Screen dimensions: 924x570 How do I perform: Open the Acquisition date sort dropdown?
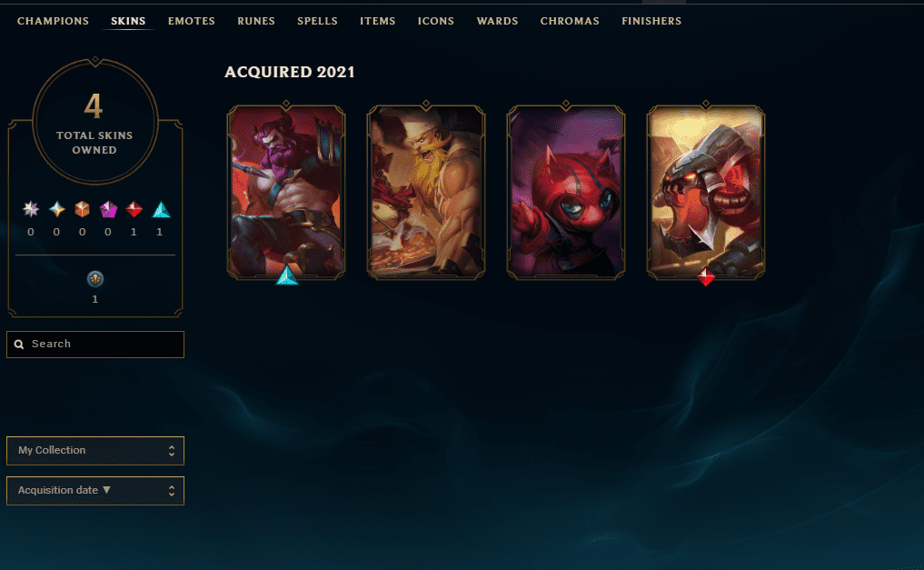click(94, 490)
